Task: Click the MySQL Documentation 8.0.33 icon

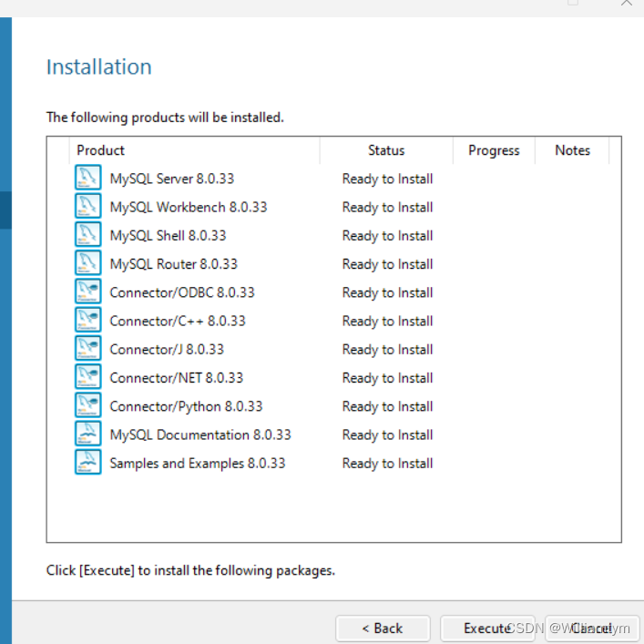Action: point(87,434)
